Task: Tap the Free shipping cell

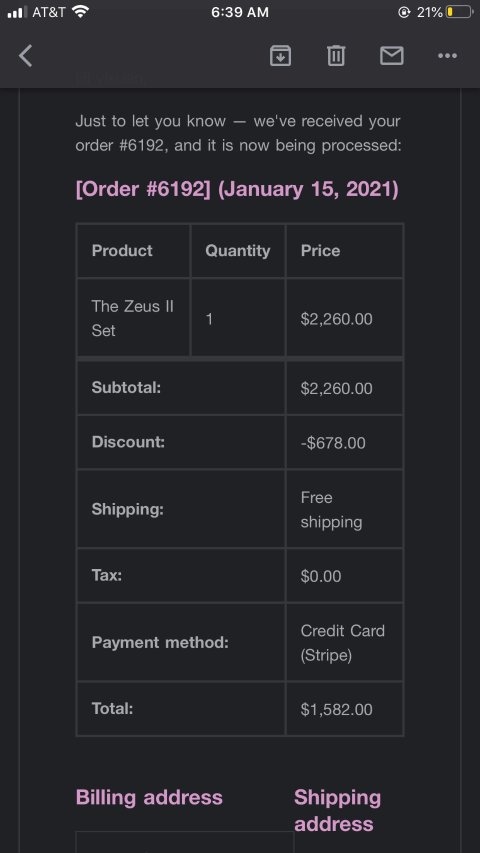Action: coord(344,510)
